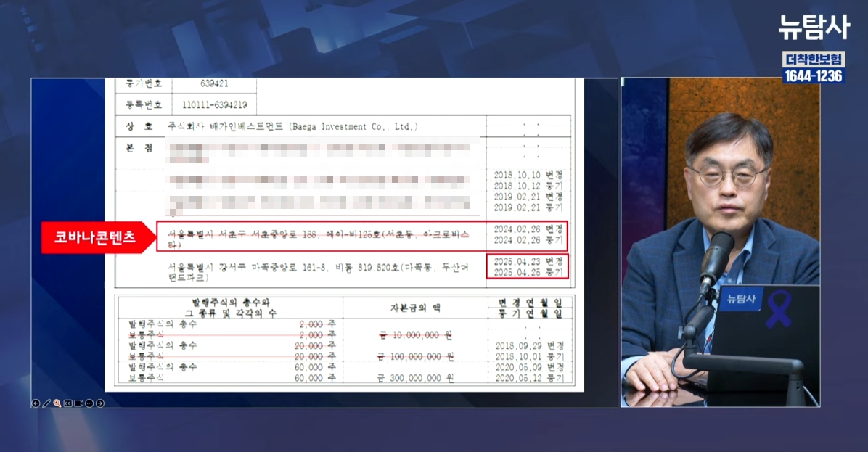Click the back arrow navigation icon
The image size is (868, 452).
pos(36,403)
